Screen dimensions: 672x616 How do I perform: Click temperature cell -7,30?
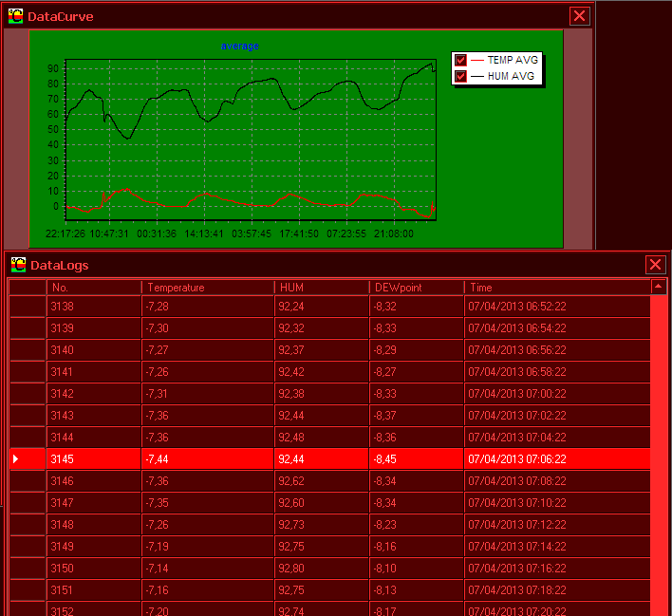(208, 328)
